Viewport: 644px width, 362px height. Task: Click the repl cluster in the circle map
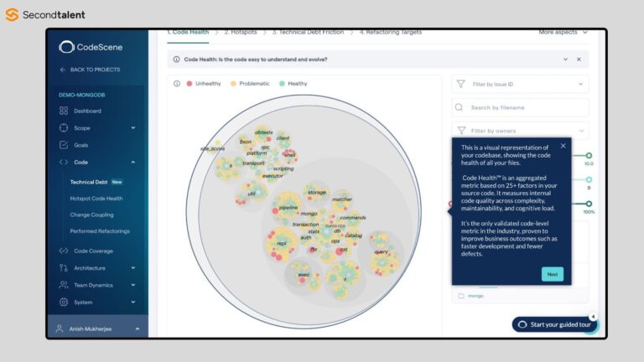282,243
